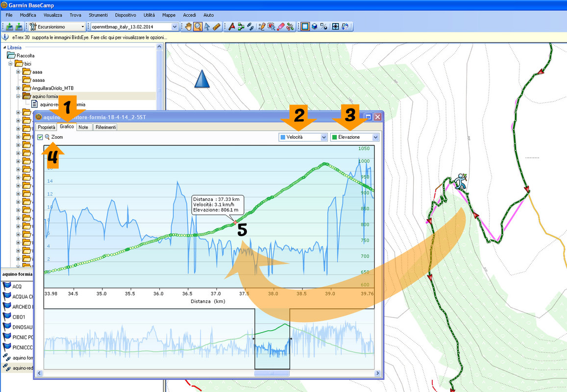Collapse the bici folder in the library tree

click(10, 64)
